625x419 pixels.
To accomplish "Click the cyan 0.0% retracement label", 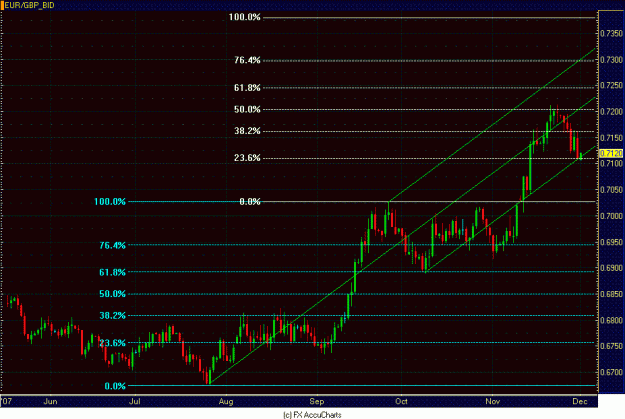I will [x=115, y=386].
